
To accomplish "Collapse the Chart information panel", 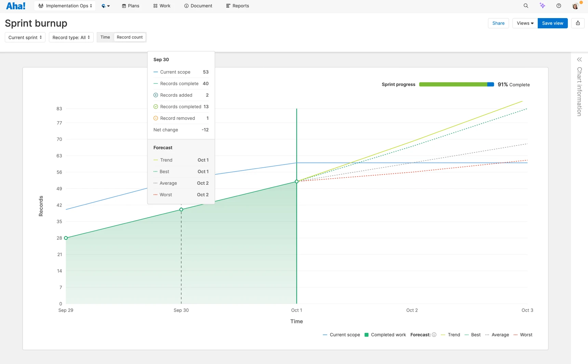I will click(579, 59).
